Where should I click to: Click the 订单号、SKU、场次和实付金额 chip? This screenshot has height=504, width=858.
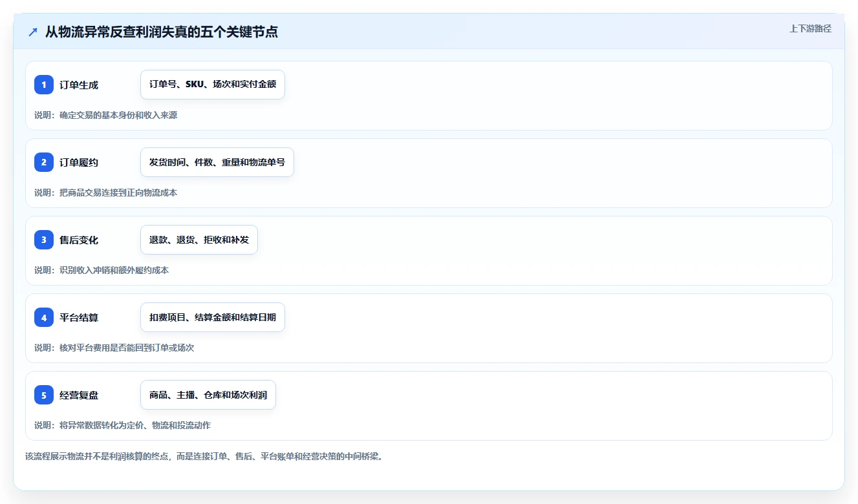[x=213, y=85]
